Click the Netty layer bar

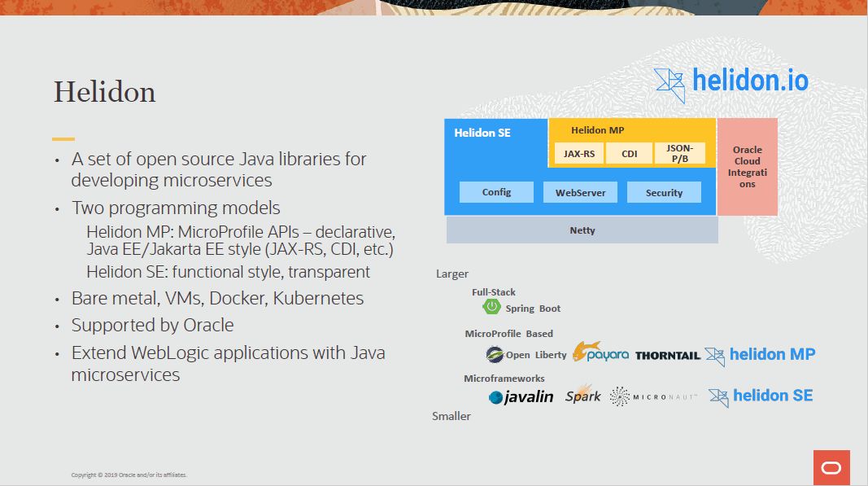pos(582,230)
